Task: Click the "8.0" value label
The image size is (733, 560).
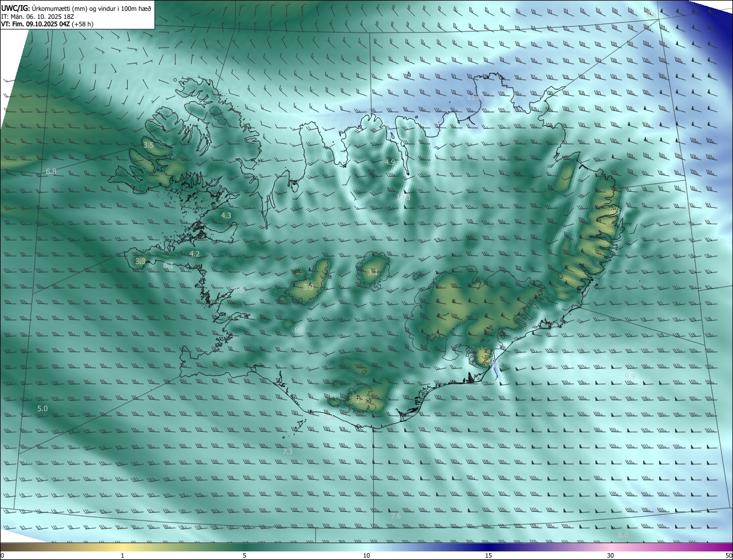Action: 623,535
